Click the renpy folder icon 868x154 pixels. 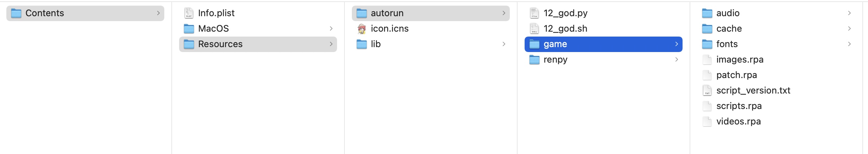click(534, 60)
